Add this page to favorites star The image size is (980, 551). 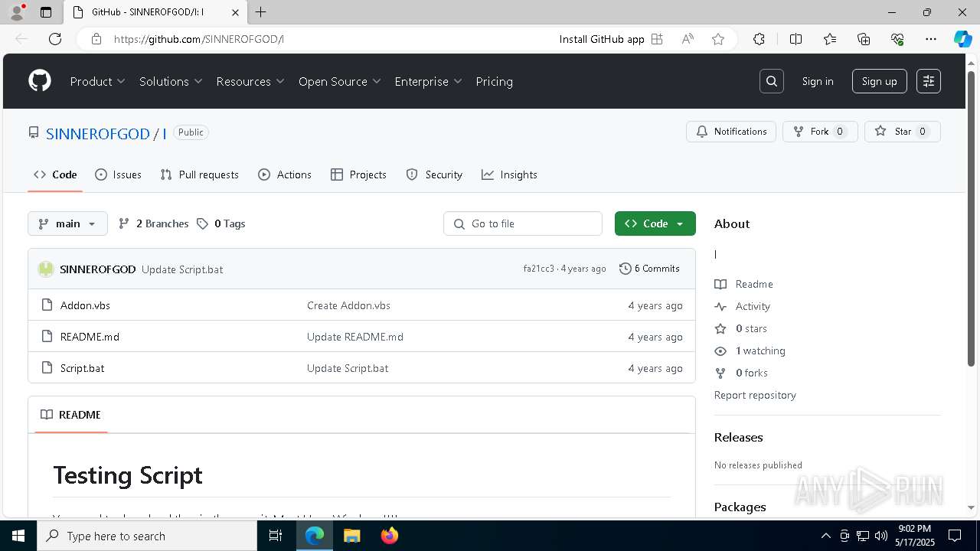coord(718,39)
